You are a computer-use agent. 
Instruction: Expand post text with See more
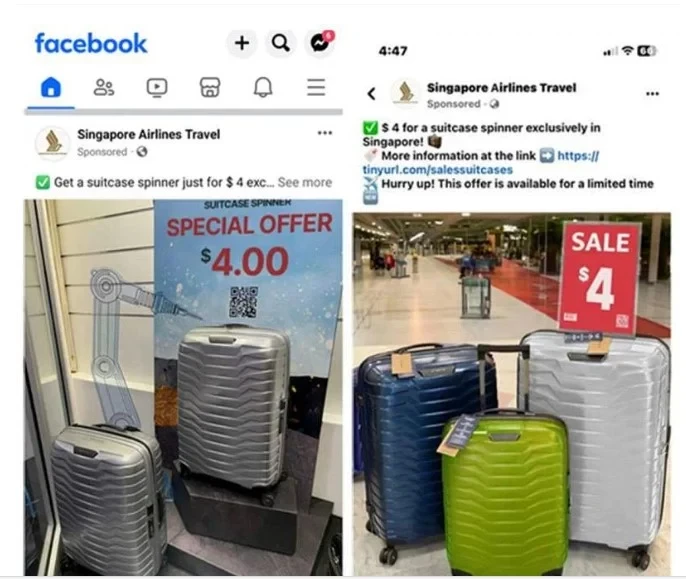305,182
